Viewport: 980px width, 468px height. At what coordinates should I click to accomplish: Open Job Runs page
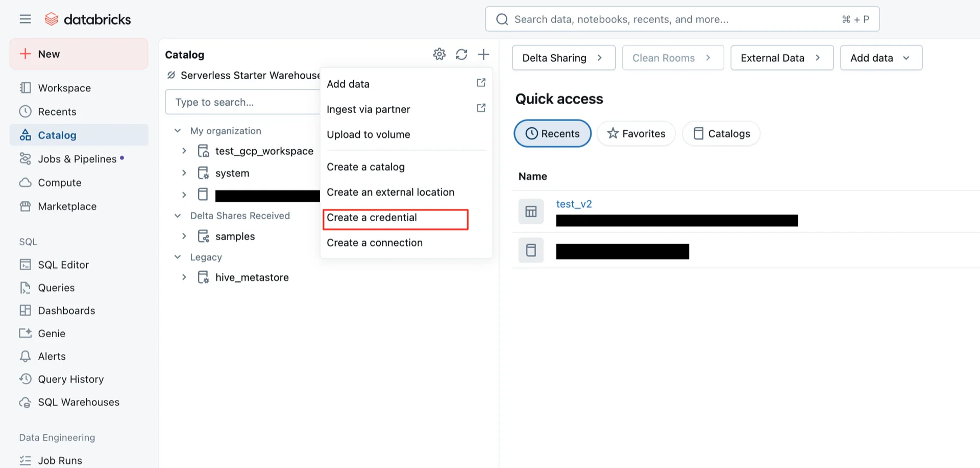pos(79,460)
